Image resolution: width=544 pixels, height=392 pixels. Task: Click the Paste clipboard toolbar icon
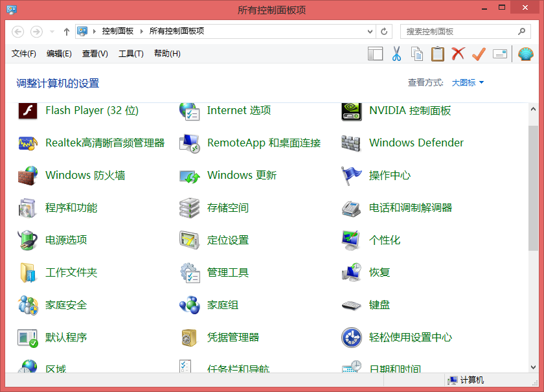pos(438,54)
